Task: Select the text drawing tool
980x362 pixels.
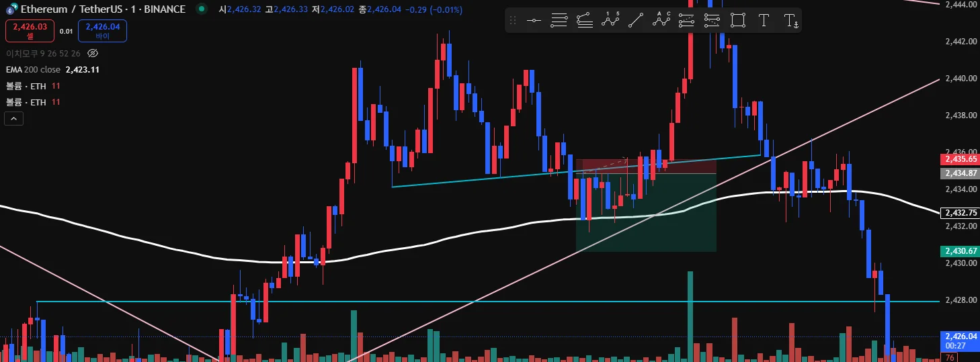Action: (x=764, y=21)
